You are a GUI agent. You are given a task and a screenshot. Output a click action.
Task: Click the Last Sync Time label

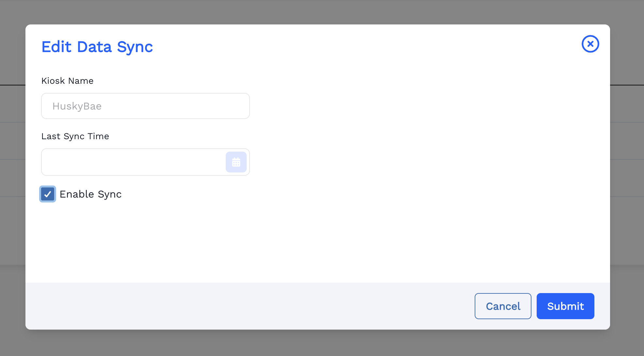point(75,136)
